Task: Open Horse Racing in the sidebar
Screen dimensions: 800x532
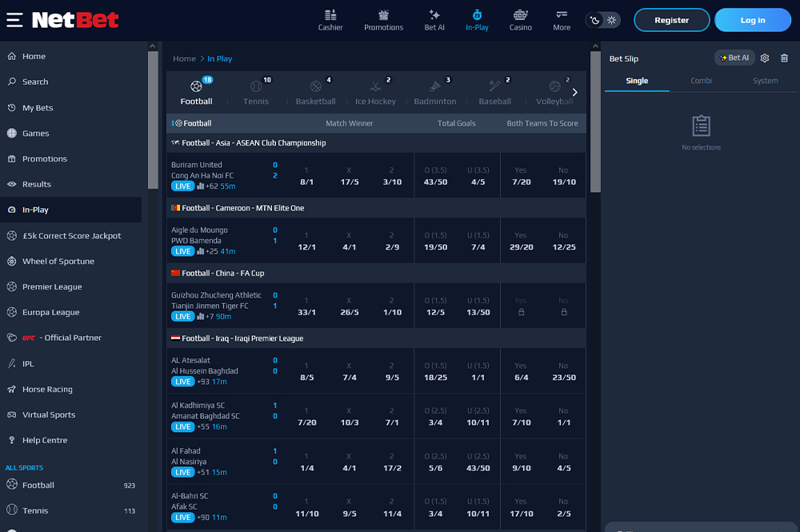Action: pos(71,389)
